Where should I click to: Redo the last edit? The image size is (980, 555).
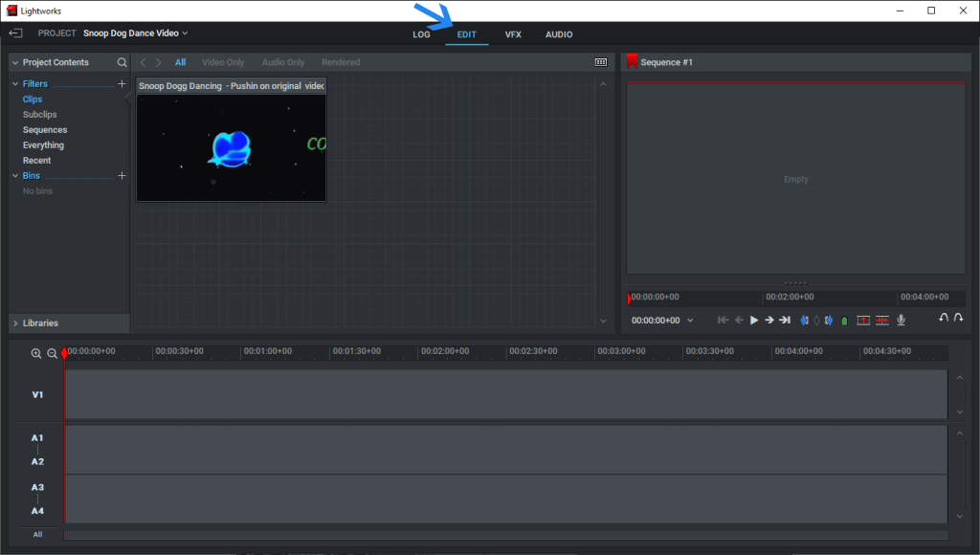pyautogui.click(x=958, y=318)
